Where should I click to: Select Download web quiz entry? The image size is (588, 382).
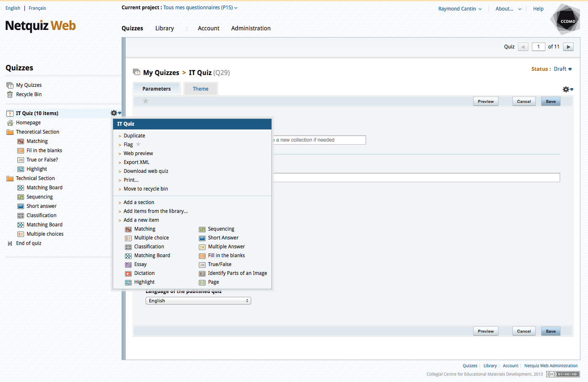146,171
